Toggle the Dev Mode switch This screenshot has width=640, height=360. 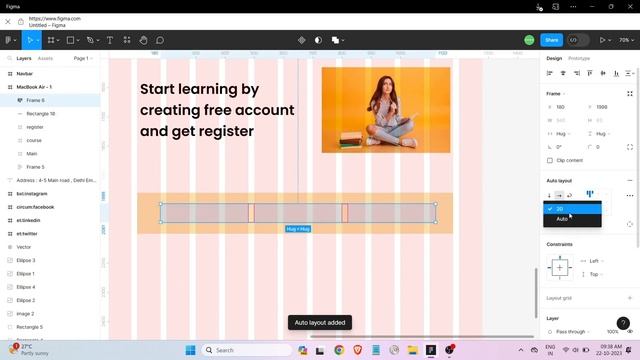pos(578,40)
